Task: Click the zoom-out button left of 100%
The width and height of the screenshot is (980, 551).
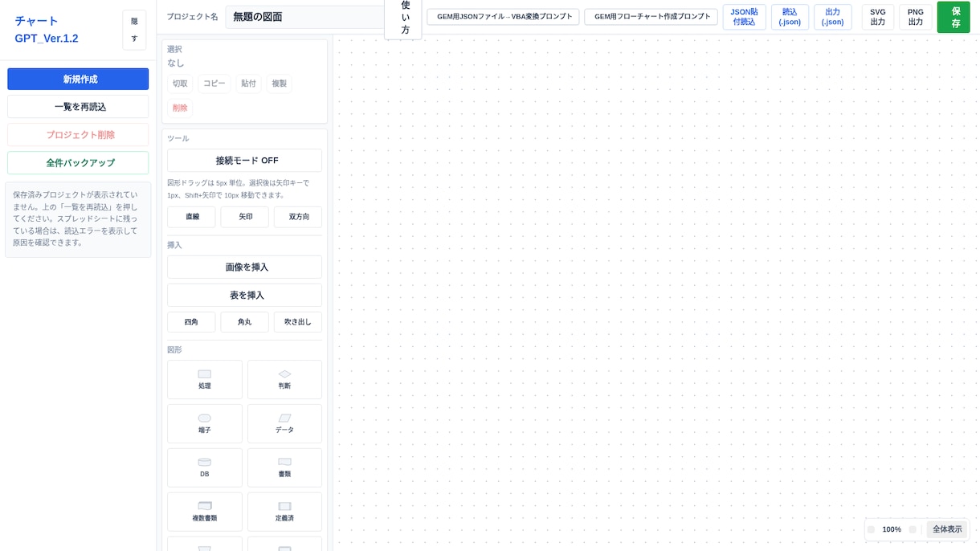Action: point(871,529)
